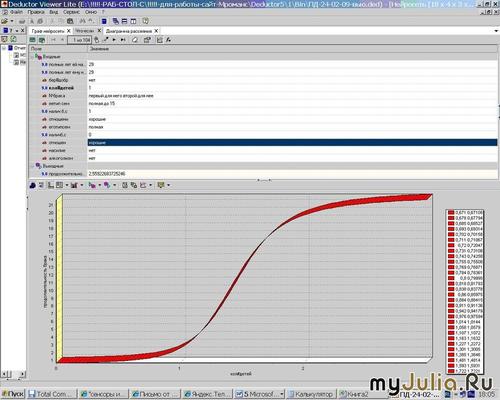Select the highlighted 'хорошие' value row

(292, 143)
